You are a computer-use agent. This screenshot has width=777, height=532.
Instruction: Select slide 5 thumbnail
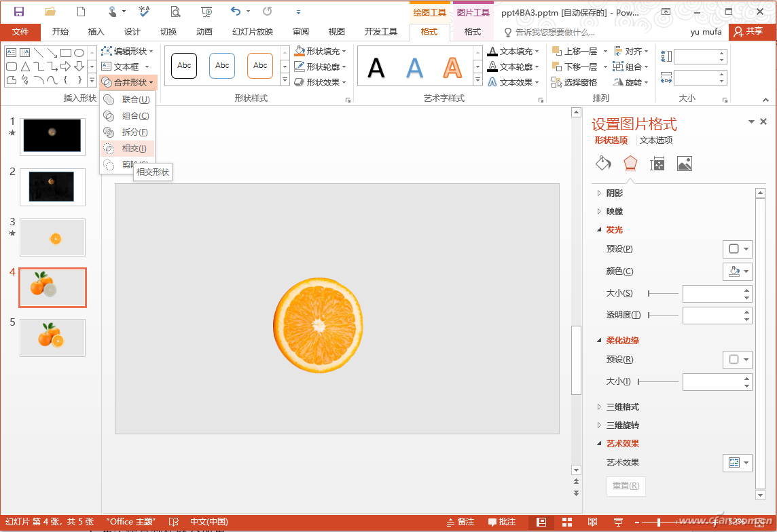(52, 337)
